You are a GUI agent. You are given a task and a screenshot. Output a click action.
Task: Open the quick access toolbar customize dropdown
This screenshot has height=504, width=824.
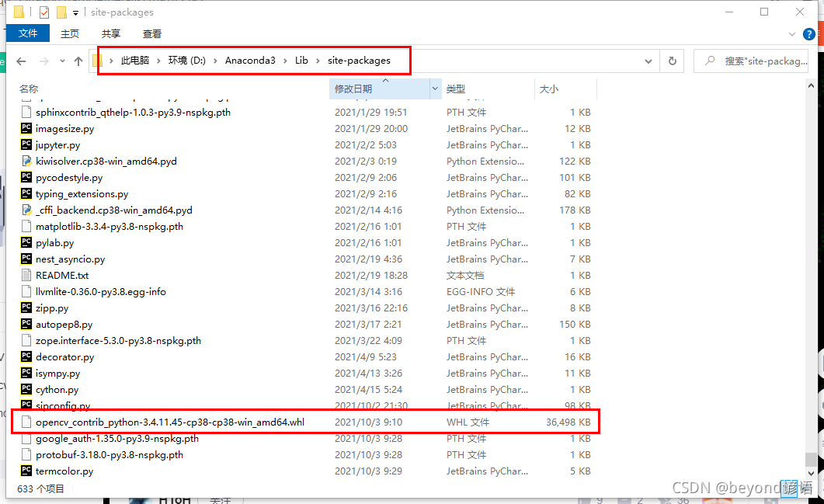click(75, 12)
